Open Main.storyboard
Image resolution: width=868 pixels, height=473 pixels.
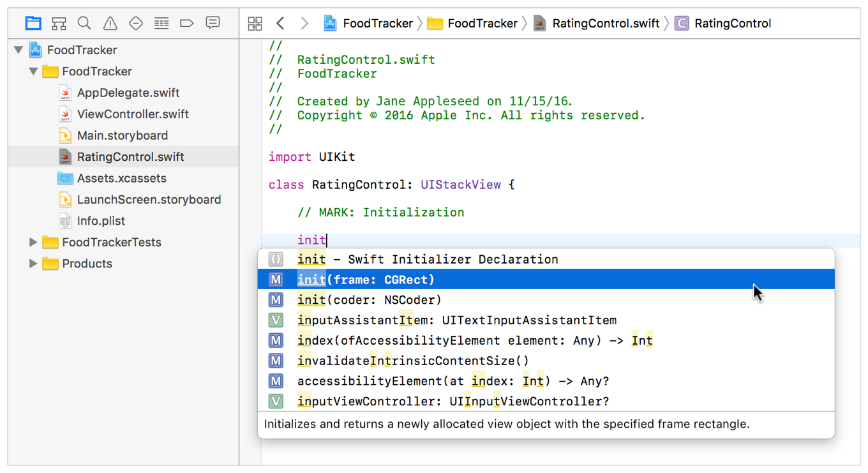pyautogui.click(x=123, y=135)
